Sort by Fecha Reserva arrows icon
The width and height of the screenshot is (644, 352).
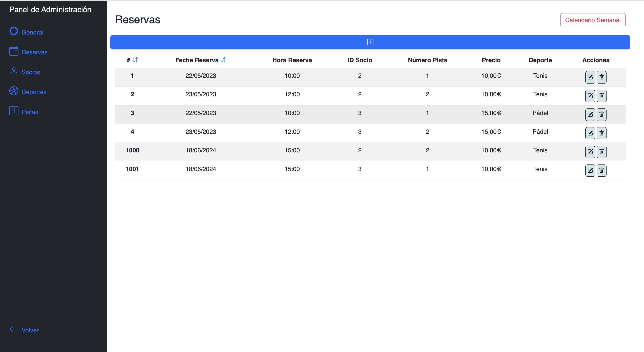[x=223, y=60]
